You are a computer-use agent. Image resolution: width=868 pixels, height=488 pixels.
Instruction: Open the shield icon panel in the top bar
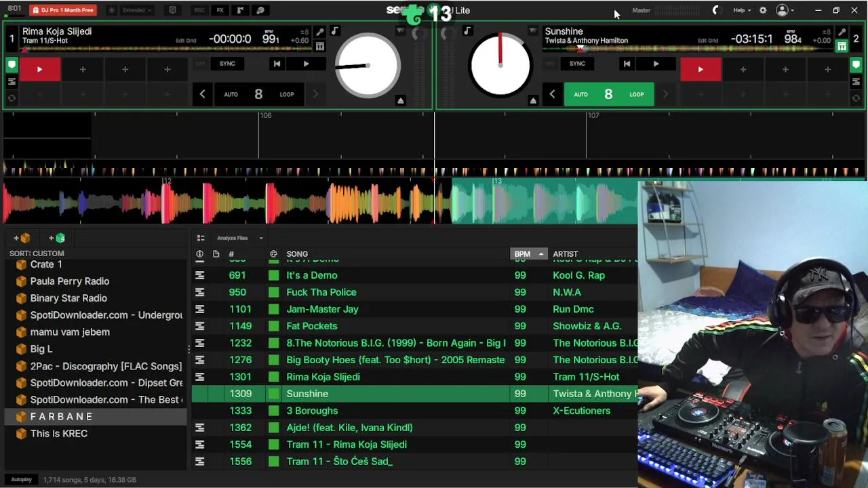172,10
